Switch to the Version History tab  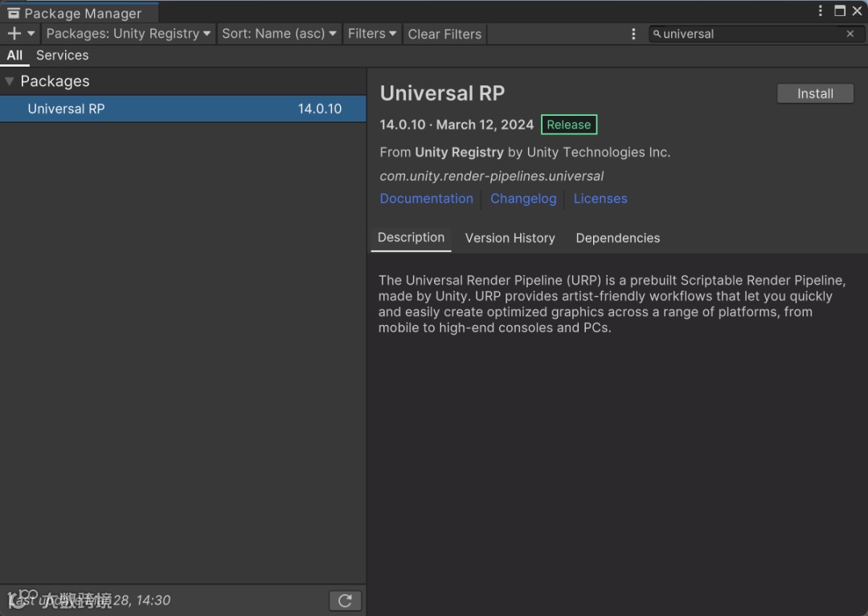tap(510, 238)
